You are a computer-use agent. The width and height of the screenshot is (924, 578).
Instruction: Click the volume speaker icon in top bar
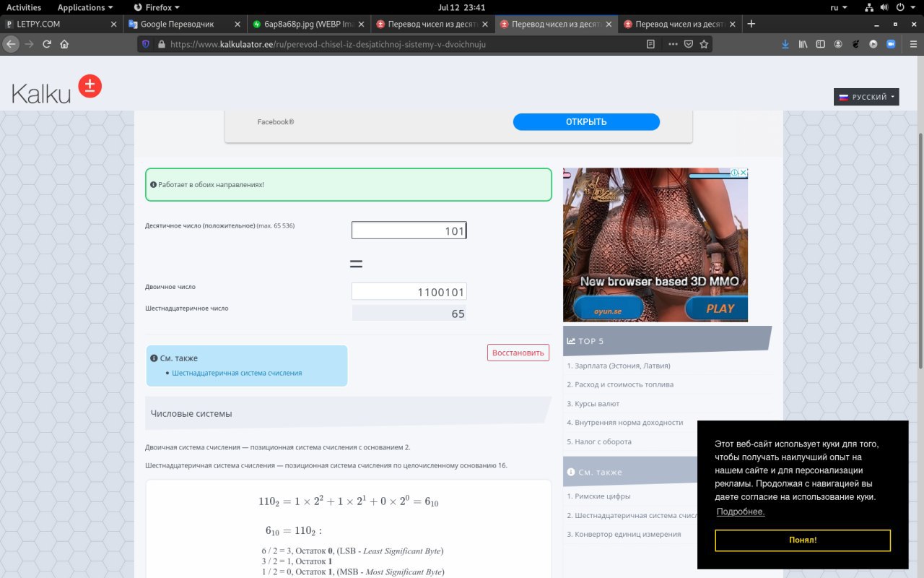tap(884, 7)
